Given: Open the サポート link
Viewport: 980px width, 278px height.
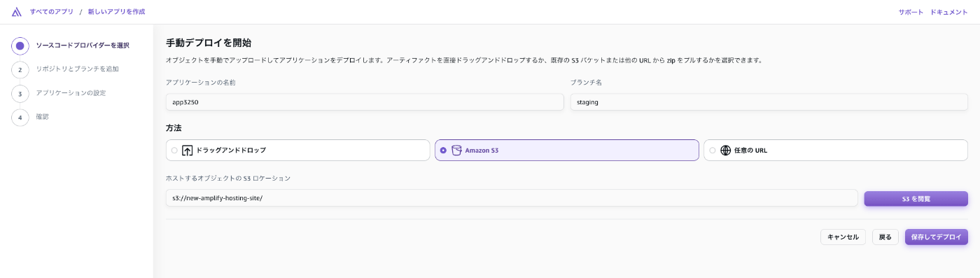Looking at the screenshot, I should point(911,12).
